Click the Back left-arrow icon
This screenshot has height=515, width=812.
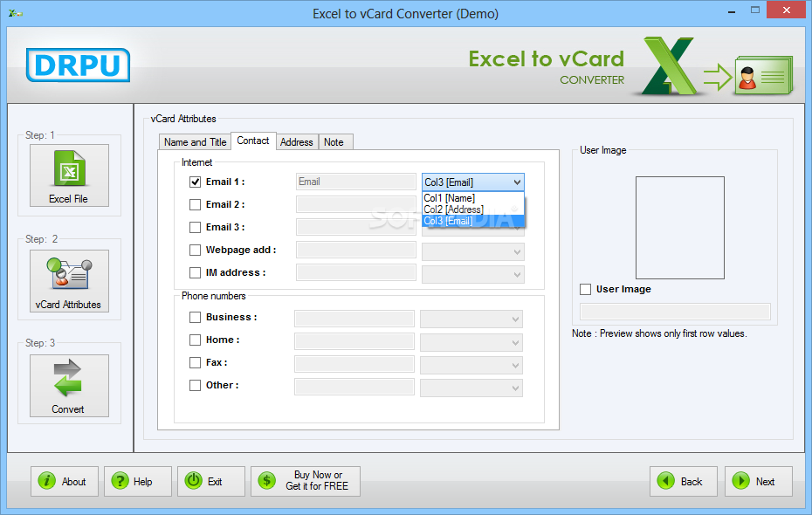click(x=666, y=481)
